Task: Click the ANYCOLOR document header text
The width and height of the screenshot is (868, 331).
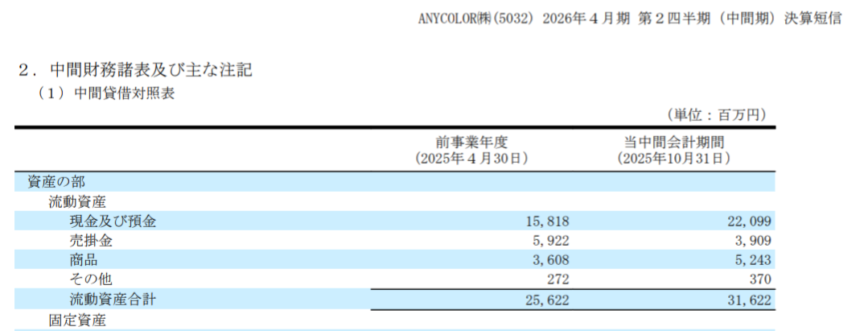Action: pyautogui.click(x=629, y=19)
